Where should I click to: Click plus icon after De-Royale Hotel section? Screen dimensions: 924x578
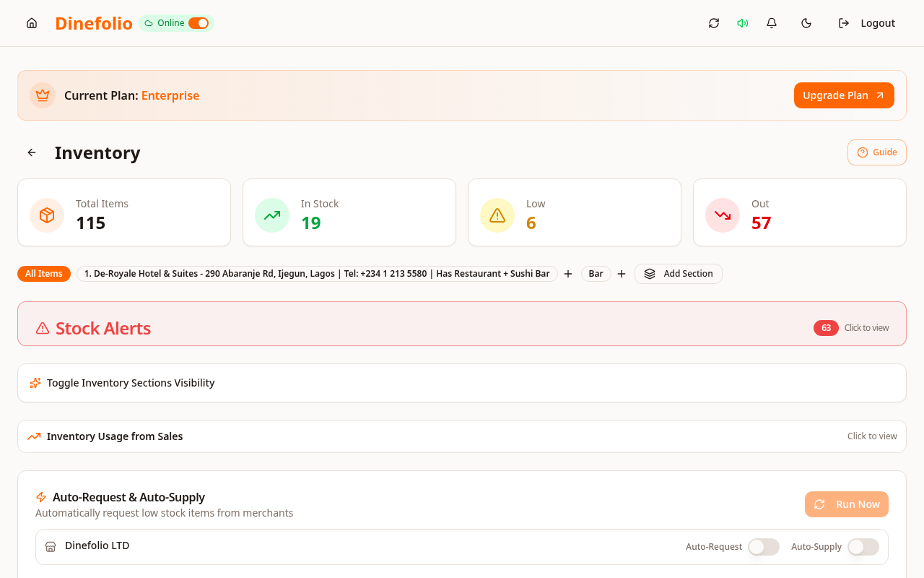pyautogui.click(x=568, y=274)
